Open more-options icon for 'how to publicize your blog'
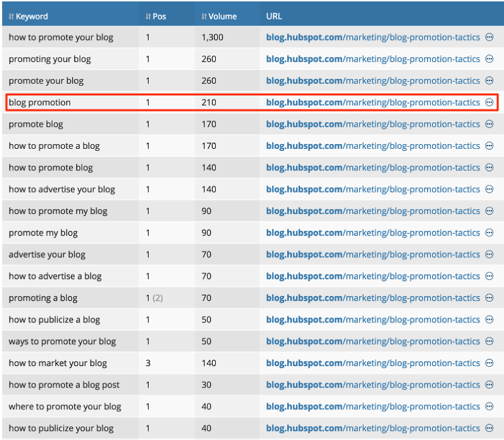Screen dimensions: 504x440 pos(489,428)
